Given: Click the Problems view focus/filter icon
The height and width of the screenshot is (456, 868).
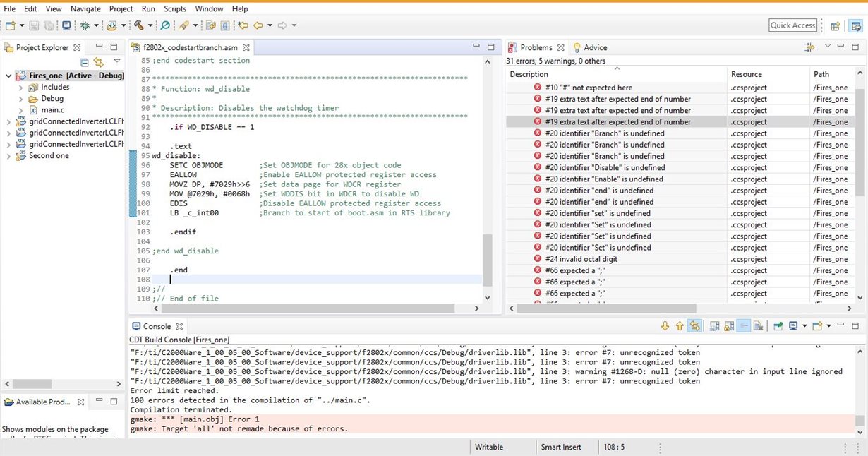Looking at the screenshot, I should [810, 47].
